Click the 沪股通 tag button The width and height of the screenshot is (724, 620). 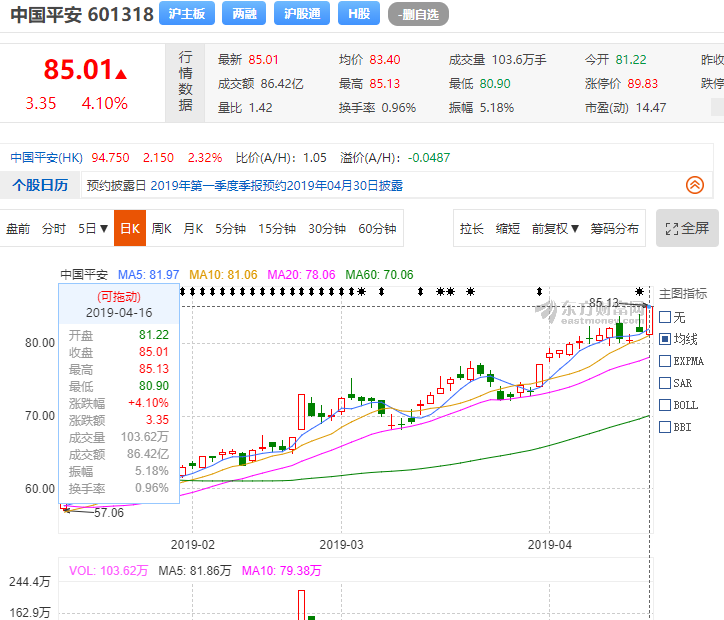pyautogui.click(x=302, y=13)
